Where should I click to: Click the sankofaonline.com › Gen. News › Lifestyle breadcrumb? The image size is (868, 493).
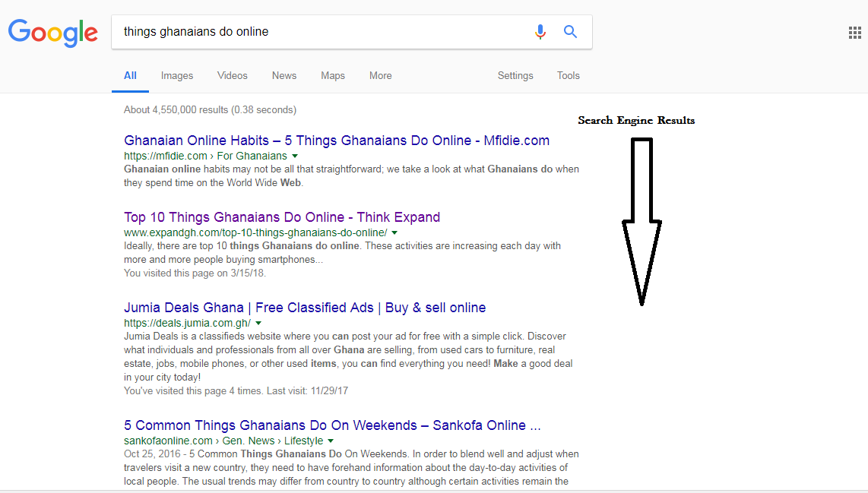click(223, 441)
